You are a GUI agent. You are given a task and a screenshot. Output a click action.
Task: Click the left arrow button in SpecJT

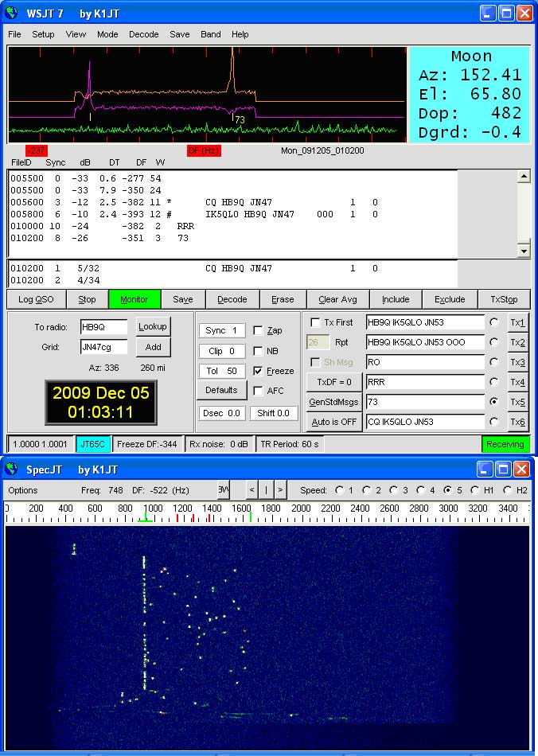pyautogui.click(x=251, y=490)
